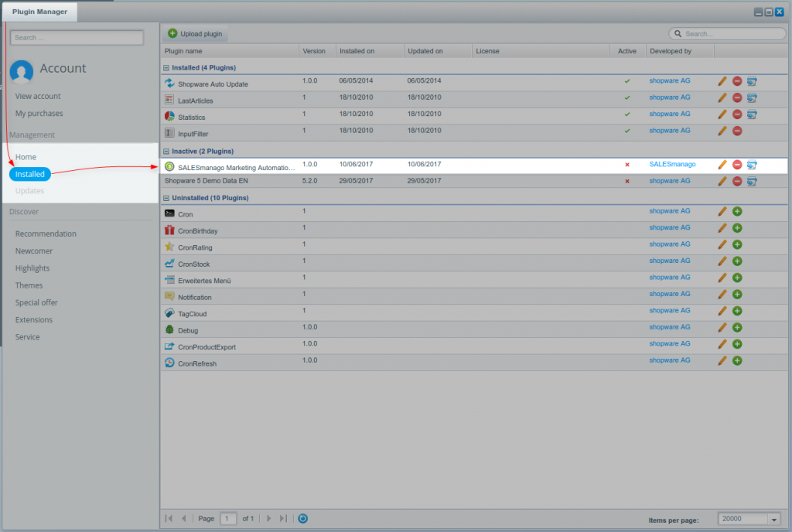Click the green plus for Debug
The width and height of the screenshot is (792, 532).
pos(737,328)
